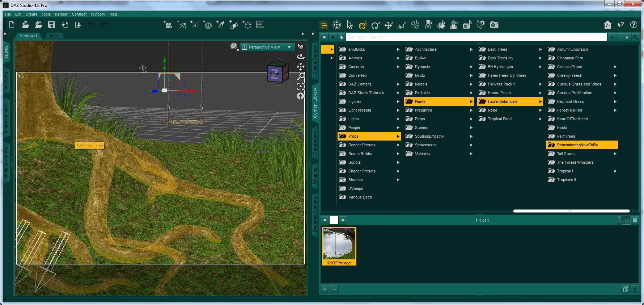
Task: Click the search magnifier button
Action: (635, 37)
